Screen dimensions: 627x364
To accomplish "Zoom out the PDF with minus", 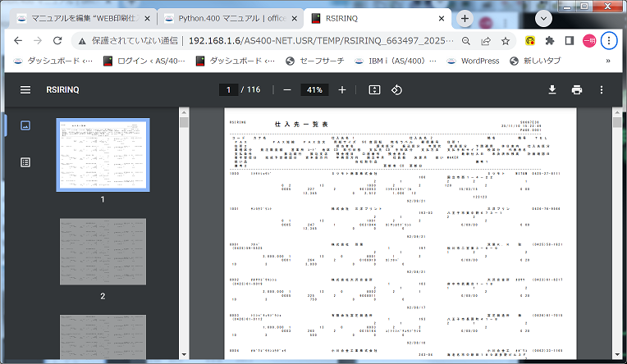I will point(286,89).
